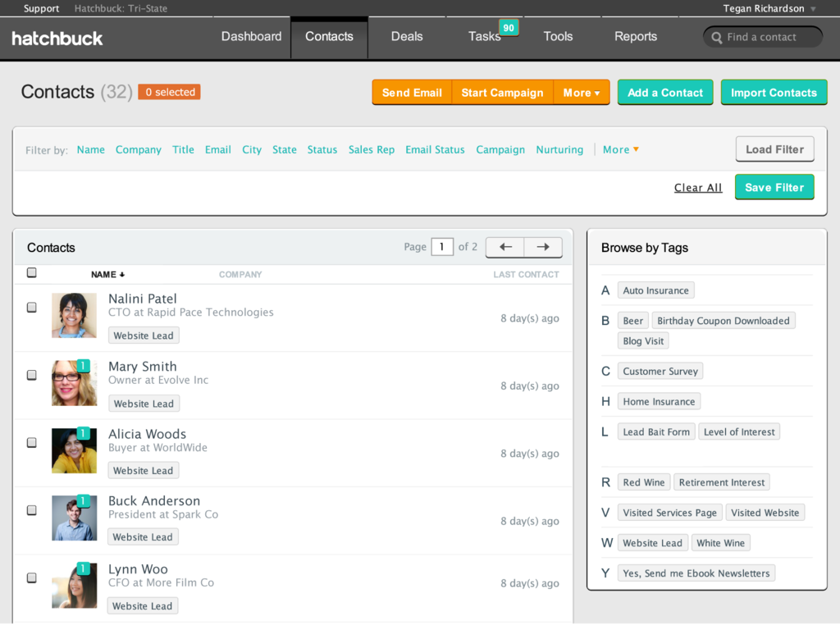The width and height of the screenshot is (840, 630).
Task: Select the Buck Anderson checkbox
Action: pyautogui.click(x=32, y=510)
